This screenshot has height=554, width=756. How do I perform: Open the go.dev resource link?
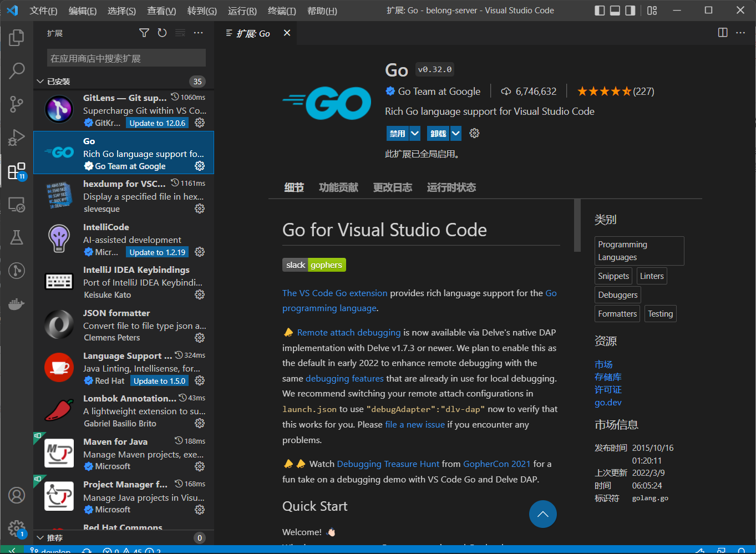(608, 403)
